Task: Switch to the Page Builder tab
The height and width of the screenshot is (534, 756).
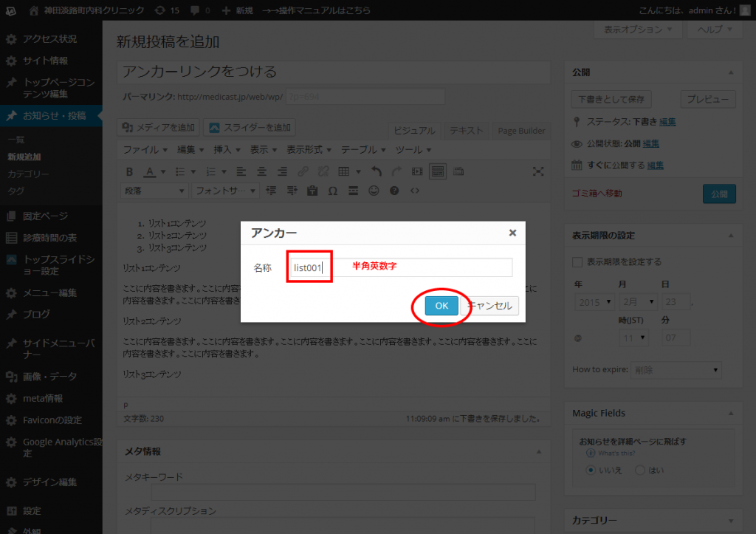Action: [521, 131]
